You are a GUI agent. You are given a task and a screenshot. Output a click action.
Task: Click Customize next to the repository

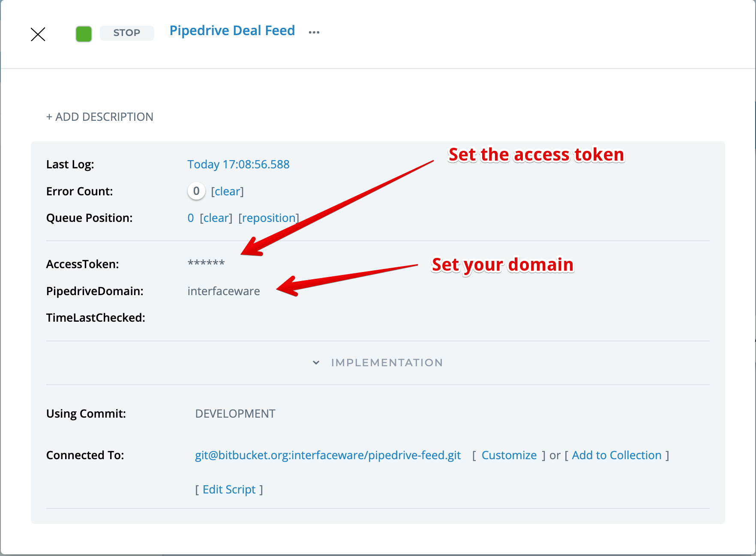(x=509, y=455)
